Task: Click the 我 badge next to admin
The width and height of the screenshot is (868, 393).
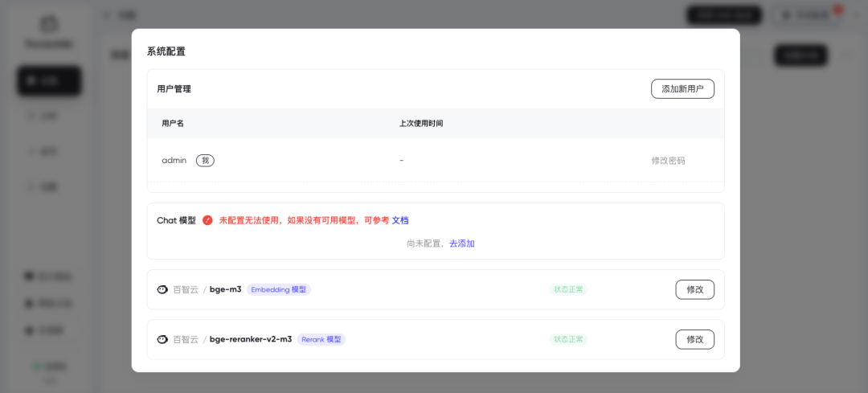Action: click(206, 161)
